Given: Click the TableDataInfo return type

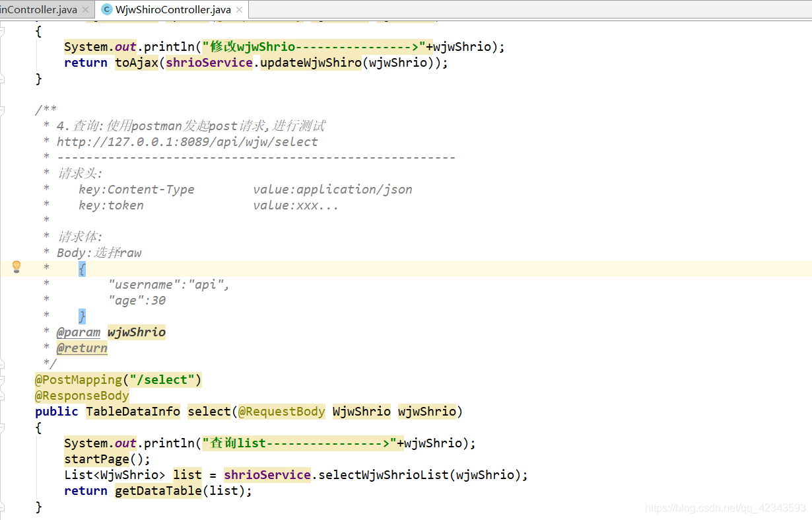Looking at the screenshot, I should pos(133,412).
